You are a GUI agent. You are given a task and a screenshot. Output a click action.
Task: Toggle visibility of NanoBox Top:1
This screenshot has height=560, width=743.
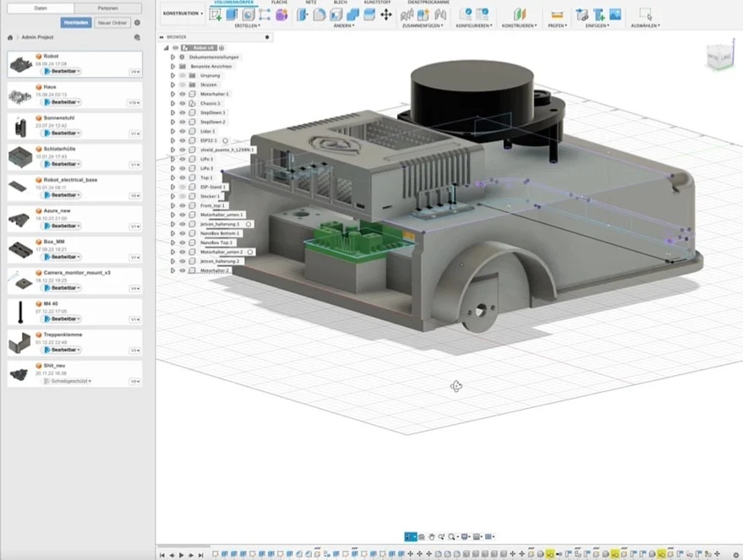[183, 242]
